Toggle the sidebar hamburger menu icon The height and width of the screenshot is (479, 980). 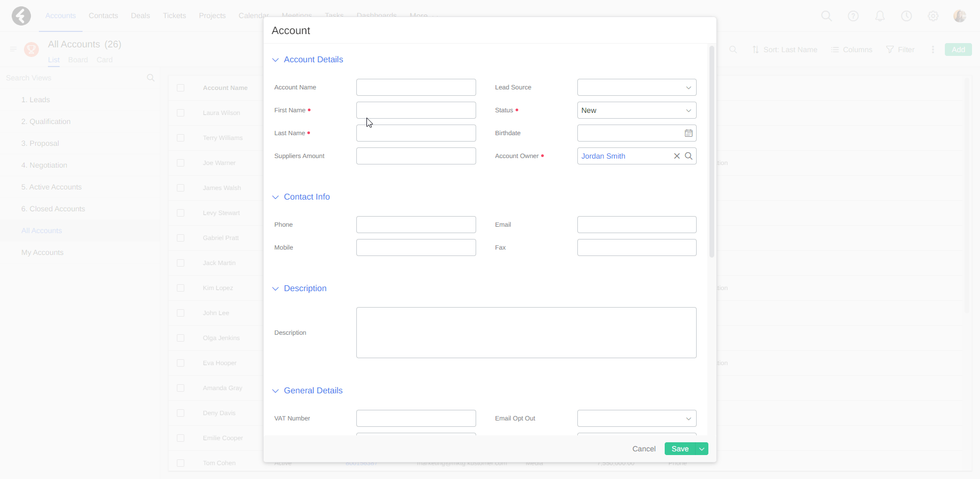13,49
